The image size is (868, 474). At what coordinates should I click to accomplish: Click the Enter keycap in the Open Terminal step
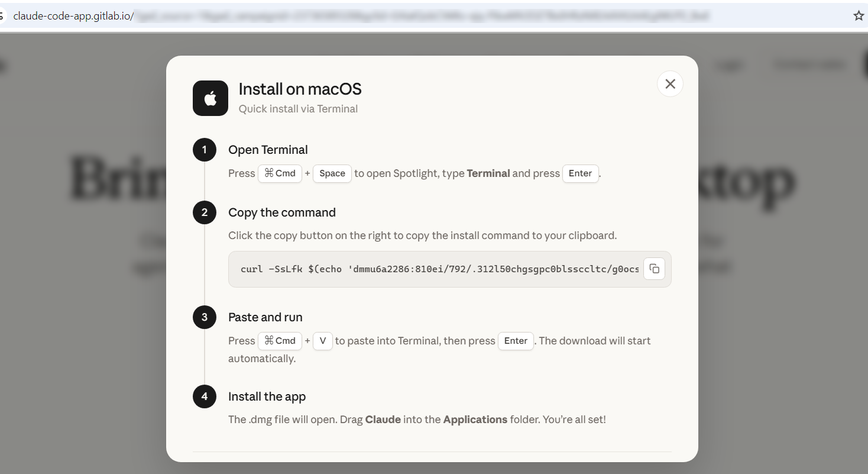click(580, 173)
